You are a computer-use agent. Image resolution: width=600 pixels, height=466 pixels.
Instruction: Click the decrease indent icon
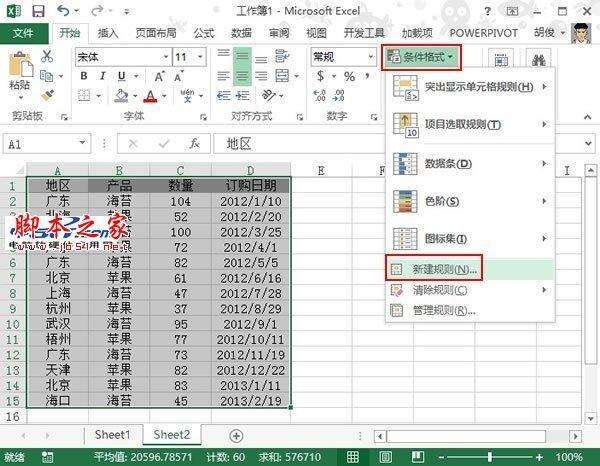click(x=223, y=95)
